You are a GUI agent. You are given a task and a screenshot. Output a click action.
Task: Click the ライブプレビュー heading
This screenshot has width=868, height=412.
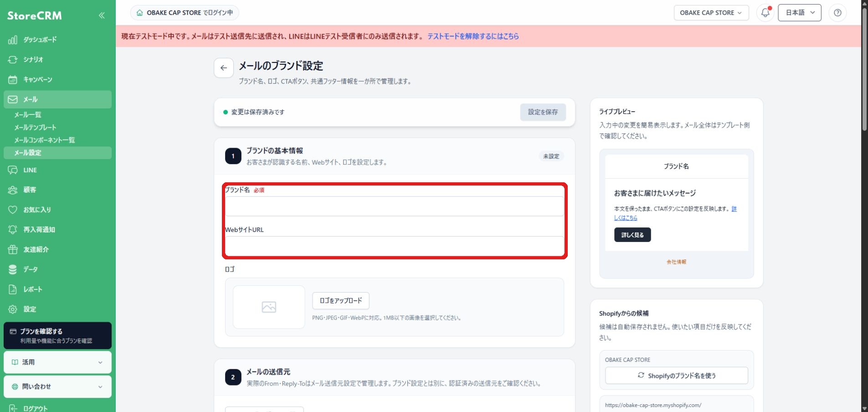pyautogui.click(x=617, y=112)
